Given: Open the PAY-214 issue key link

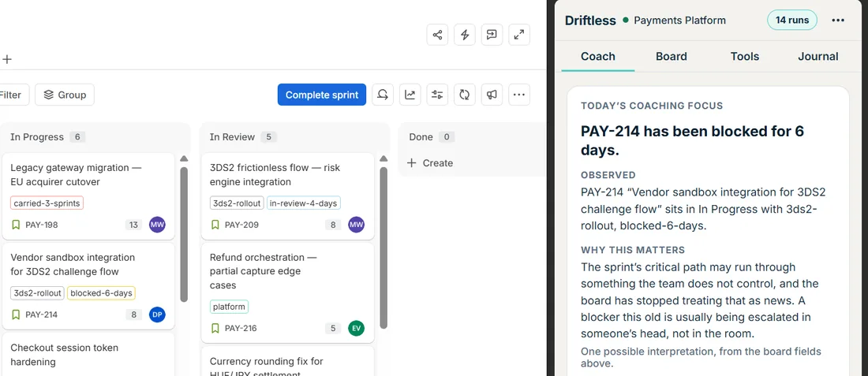Looking at the screenshot, I should (x=42, y=315).
